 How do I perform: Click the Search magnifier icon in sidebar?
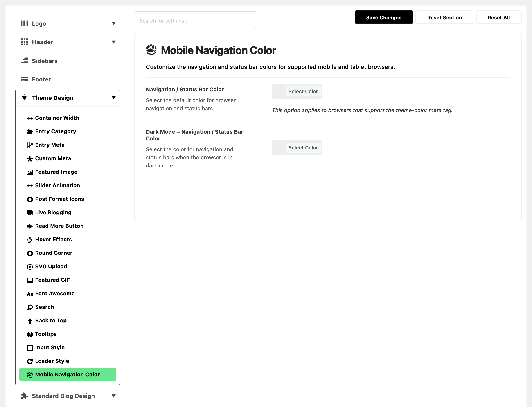[x=30, y=307]
